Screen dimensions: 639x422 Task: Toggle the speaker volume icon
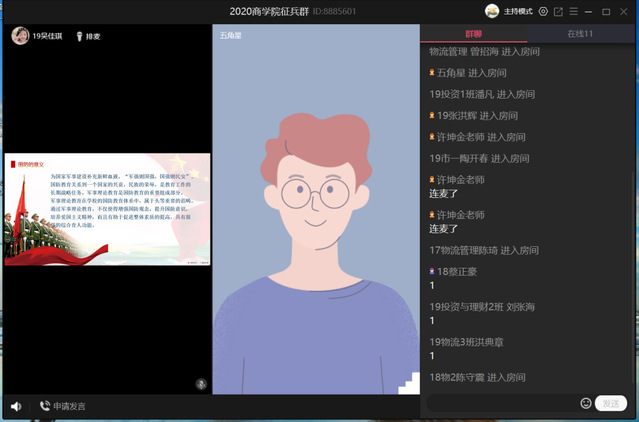(x=16, y=406)
